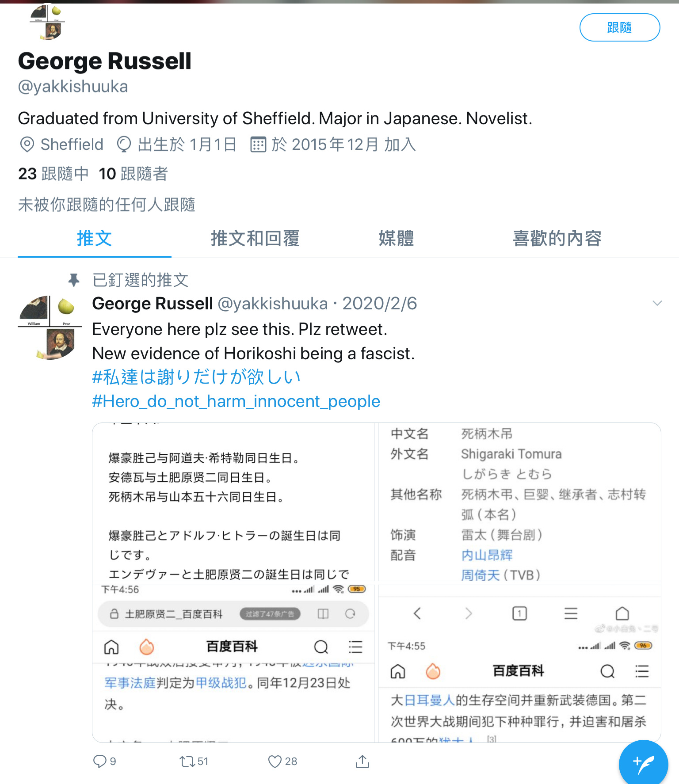Retweet the pinned tweet via retweet icon
The height and width of the screenshot is (784, 679).
coord(187,761)
